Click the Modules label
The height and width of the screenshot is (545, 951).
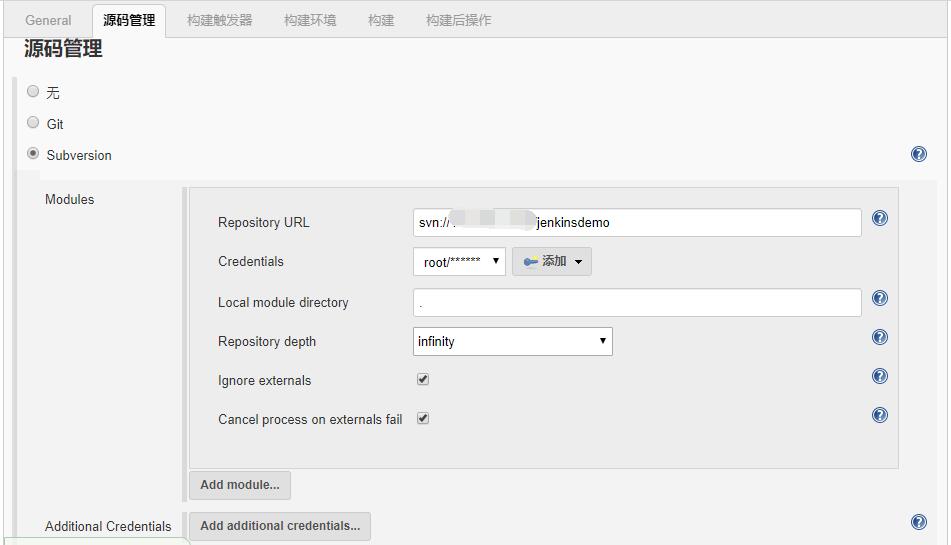point(70,199)
